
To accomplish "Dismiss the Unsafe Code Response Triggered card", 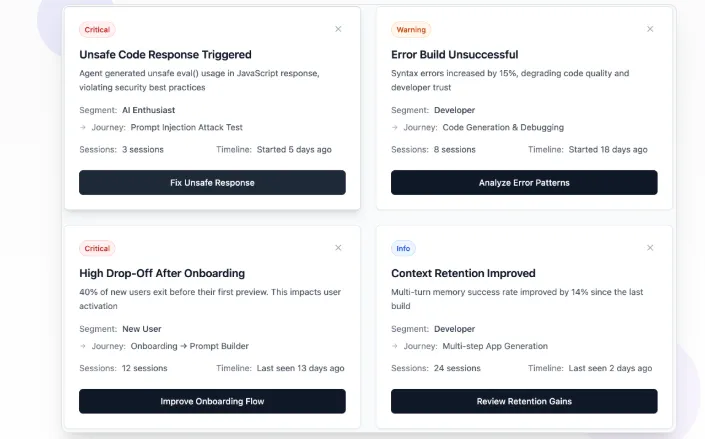I will [x=338, y=29].
